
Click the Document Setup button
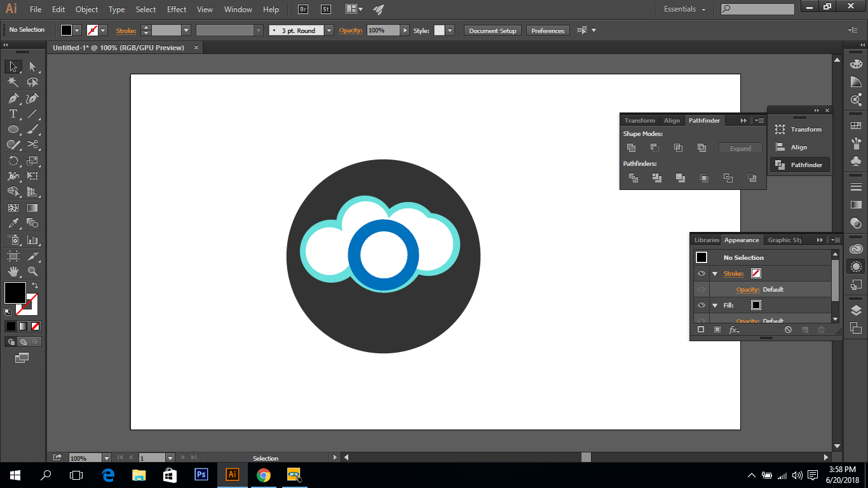tap(492, 30)
